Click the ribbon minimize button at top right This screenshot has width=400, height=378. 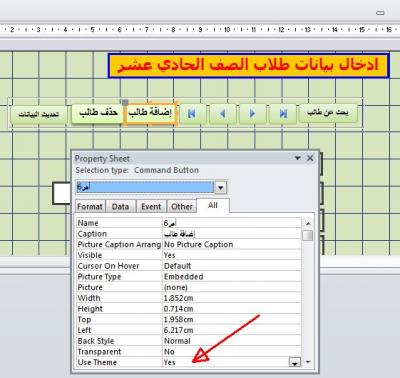point(380,13)
